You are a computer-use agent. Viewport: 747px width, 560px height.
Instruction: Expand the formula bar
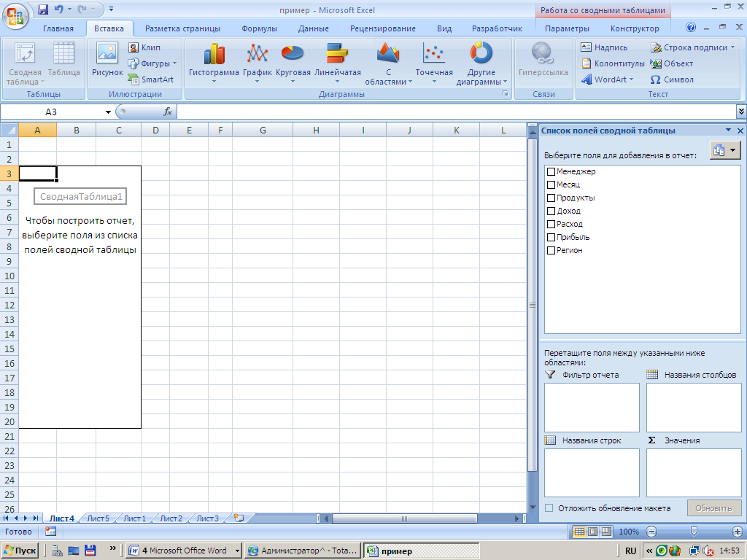(x=741, y=112)
